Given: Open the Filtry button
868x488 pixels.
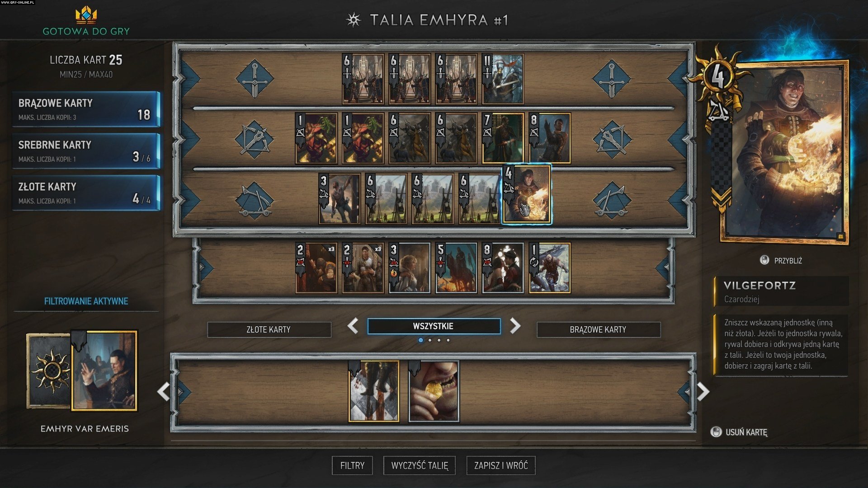Looking at the screenshot, I should pyautogui.click(x=352, y=465).
